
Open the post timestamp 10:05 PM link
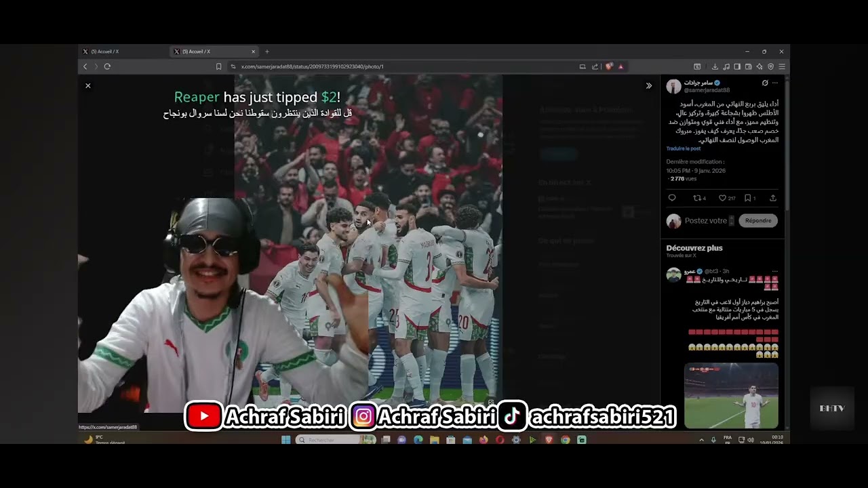point(696,171)
